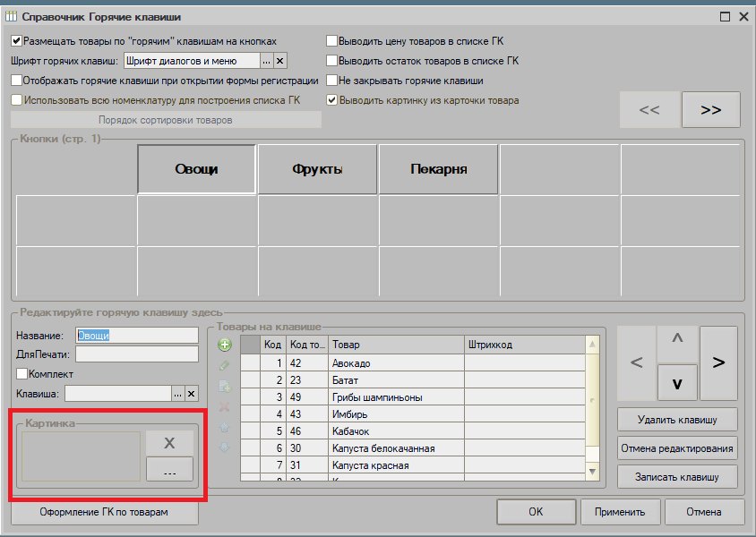Viewport: 756px width, 537px height.
Task: Open font chooser via the ellipsis button
Action: pos(267,61)
